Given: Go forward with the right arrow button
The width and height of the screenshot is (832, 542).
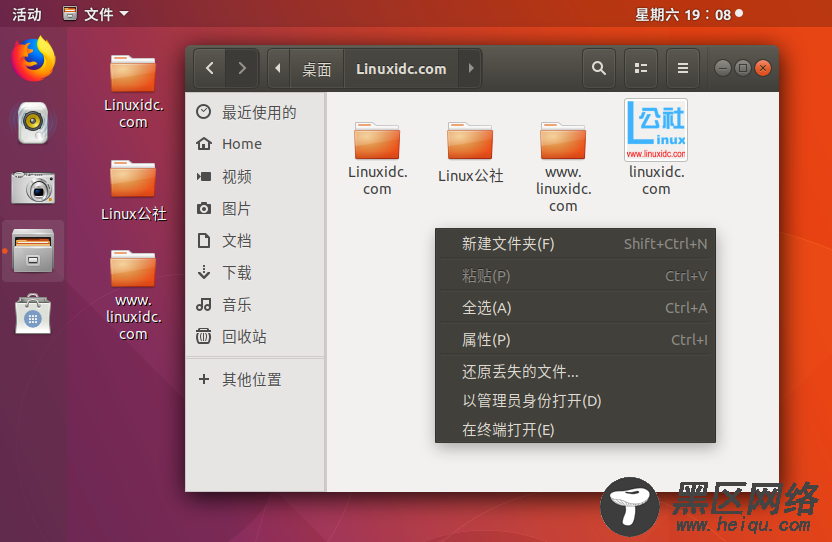Looking at the screenshot, I should coord(242,68).
